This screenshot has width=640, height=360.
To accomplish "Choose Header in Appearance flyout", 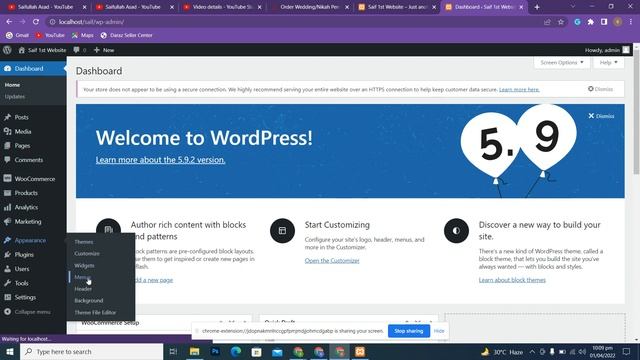I will click(83, 289).
